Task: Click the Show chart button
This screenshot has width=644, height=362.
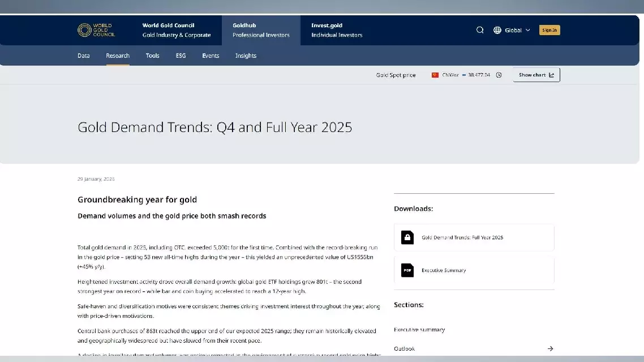Action: [536, 75]
